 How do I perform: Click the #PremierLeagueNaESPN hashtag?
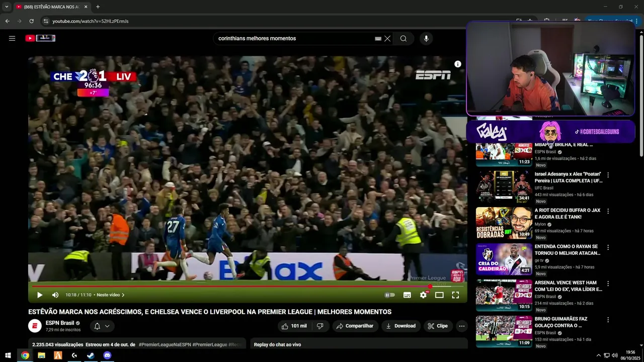[x=165, y=344]
